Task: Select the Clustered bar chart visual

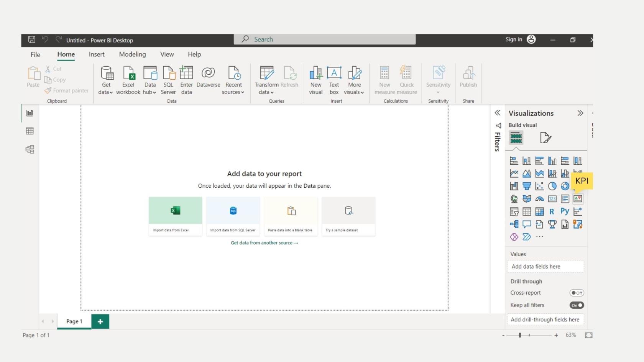Action: tap(539, 161)
